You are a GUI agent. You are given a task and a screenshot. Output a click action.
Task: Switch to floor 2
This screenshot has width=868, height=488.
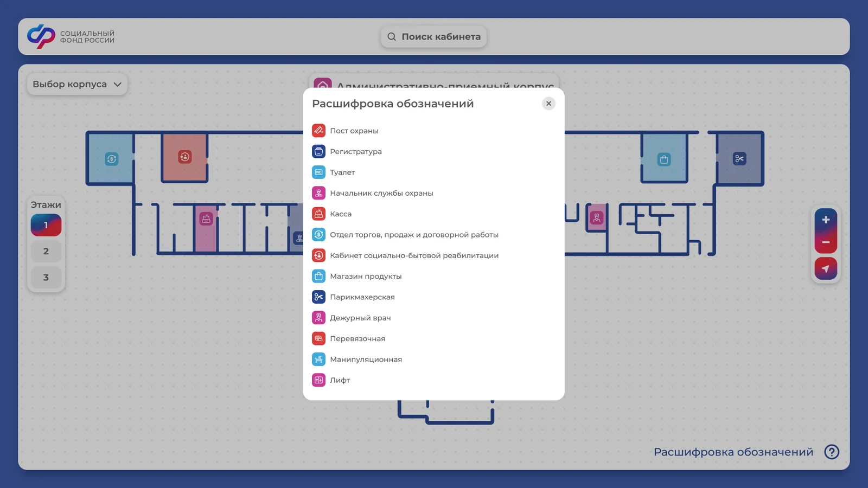[x=46, y=251]
